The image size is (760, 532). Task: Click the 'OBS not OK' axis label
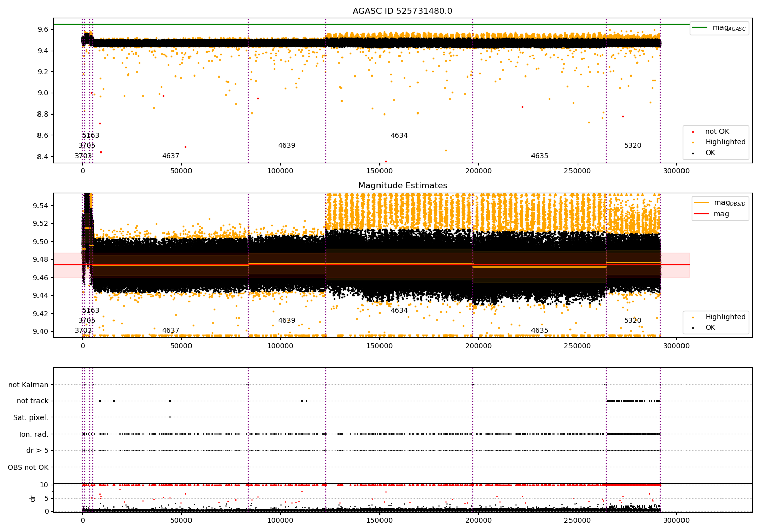click(x=28, y=467)
